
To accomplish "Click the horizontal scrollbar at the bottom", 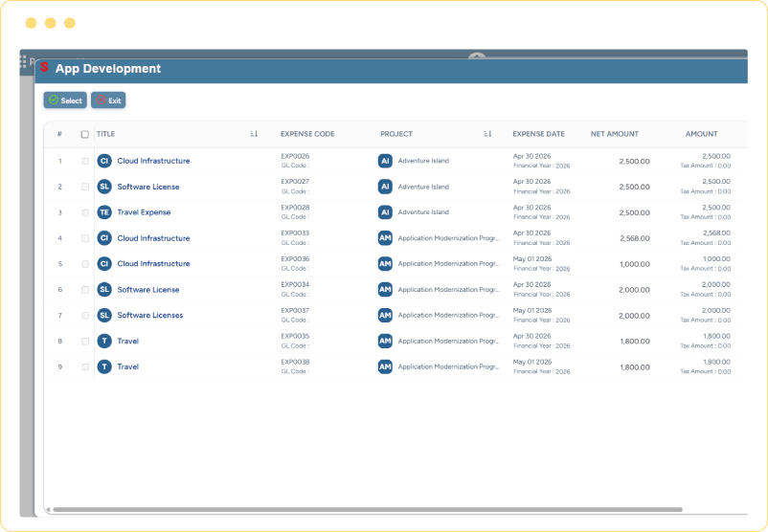I will 368,509.
